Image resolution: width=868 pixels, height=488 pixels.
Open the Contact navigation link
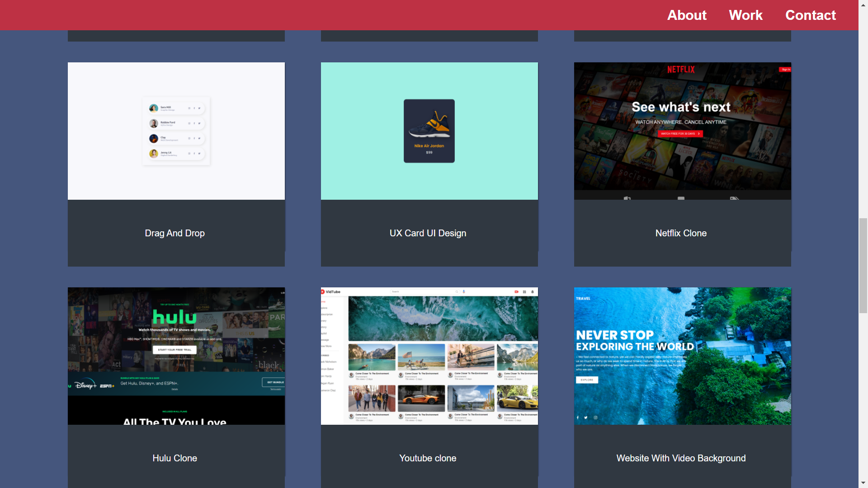811,15
